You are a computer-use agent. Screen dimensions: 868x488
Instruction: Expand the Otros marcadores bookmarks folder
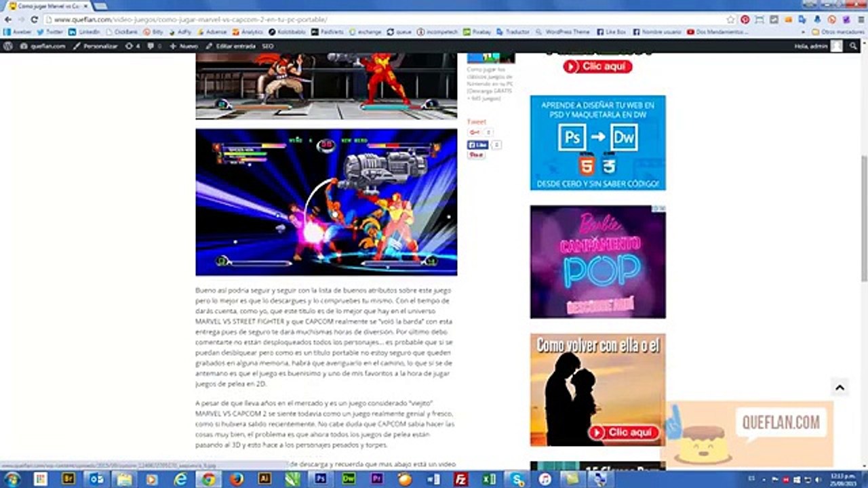point(838,32)
